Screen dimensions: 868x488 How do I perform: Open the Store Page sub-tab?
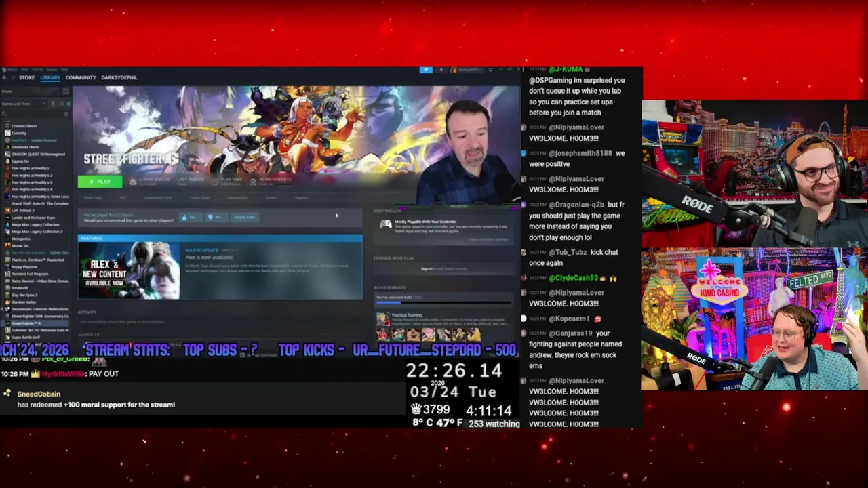coord(93,197)
